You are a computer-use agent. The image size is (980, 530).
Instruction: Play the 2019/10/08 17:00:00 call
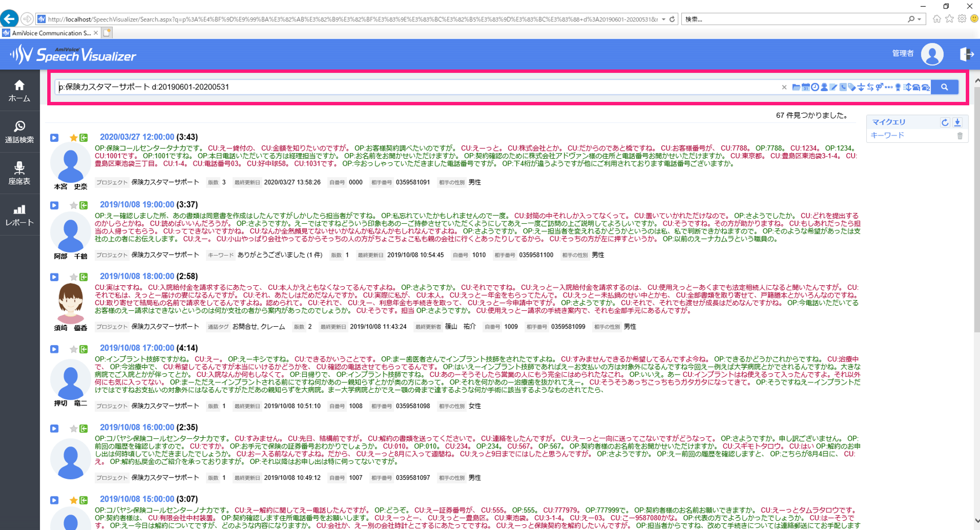(x=54, y=349)
